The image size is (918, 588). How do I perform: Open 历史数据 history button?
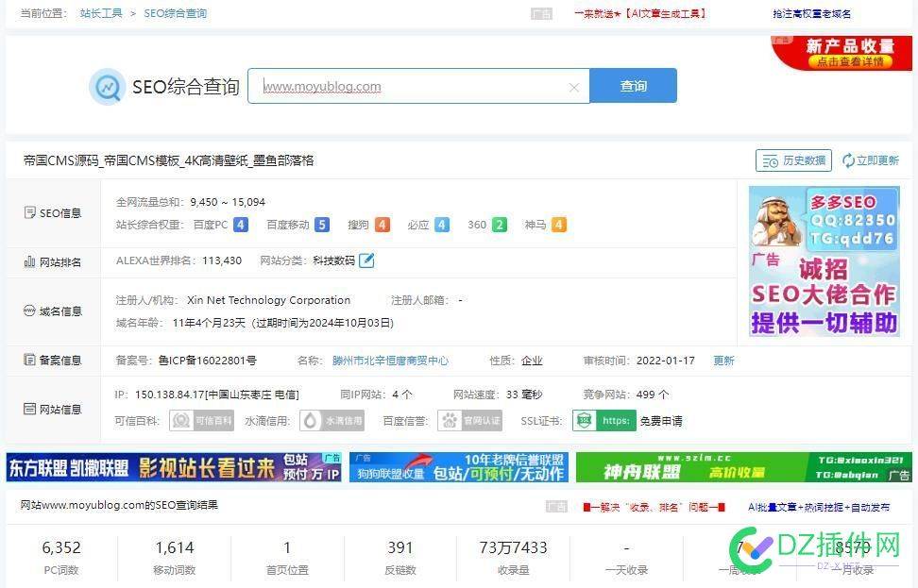(x=793, y=160)
